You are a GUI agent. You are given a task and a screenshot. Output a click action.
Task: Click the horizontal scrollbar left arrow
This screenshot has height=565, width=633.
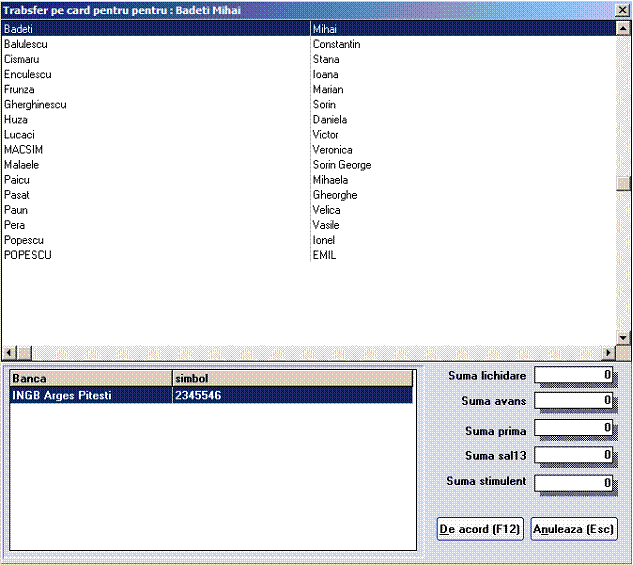8,353
